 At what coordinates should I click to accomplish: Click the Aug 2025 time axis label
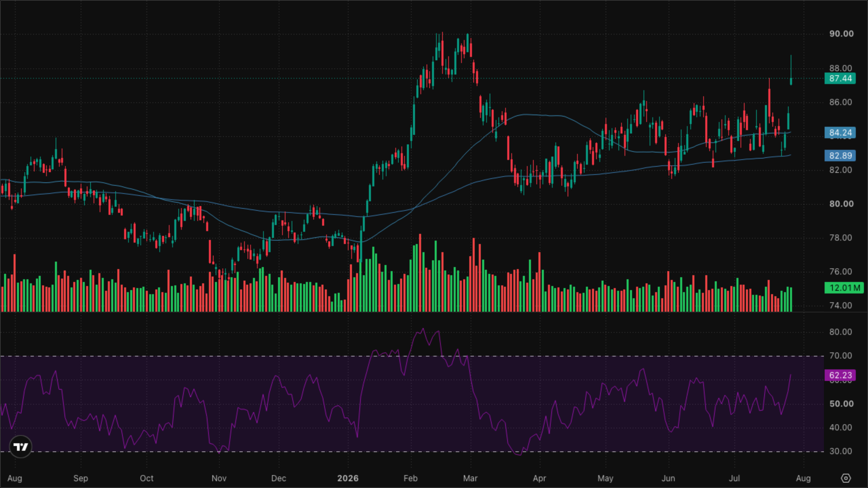point(15,478)
